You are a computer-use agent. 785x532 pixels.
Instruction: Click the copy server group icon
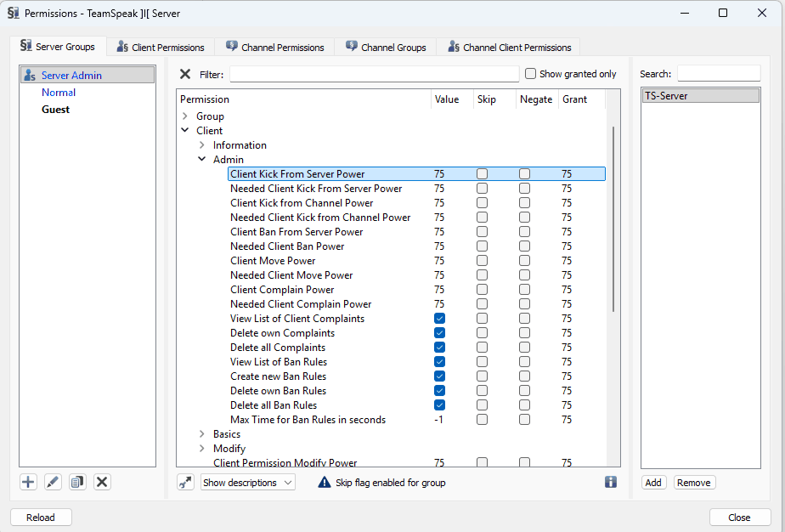pyautogui.click(x=77, y=482)
